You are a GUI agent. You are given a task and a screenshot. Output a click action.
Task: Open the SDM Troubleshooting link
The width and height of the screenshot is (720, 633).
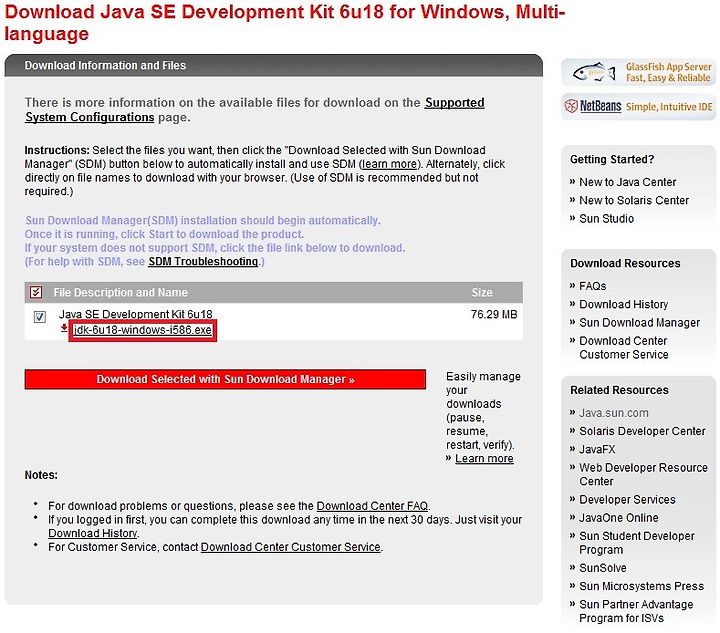tap(203, 261)
